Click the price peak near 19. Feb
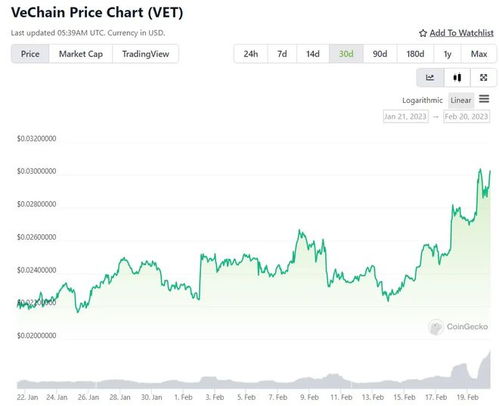The height and width of the screenshot is (406, 499). pos(480,170)
